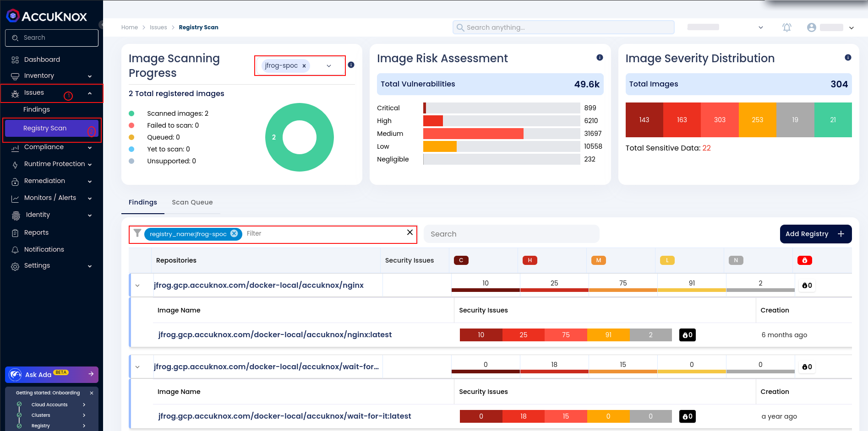Image resolution: width=868 pixels, height=431 pixels.
Task: Click the Reports clipboard icon
Action: click(15, 233)
